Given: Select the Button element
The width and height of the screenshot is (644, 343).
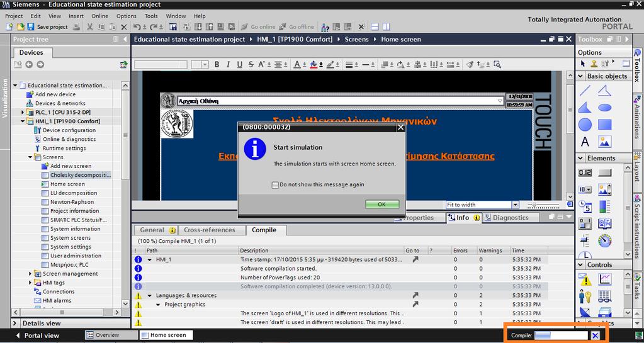Looking at the screenshot, I should (x=604, y=172).
